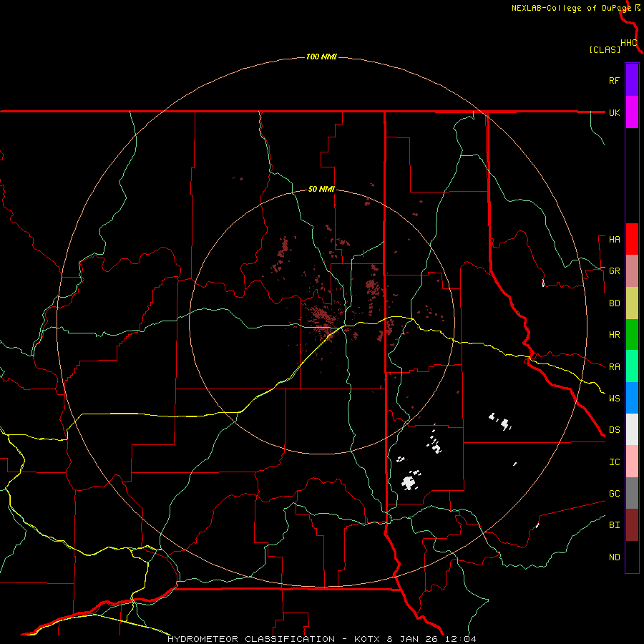Screen dimensions: 644x644
Task: Click the white DS legend swatch
Action: click(632, 429)
